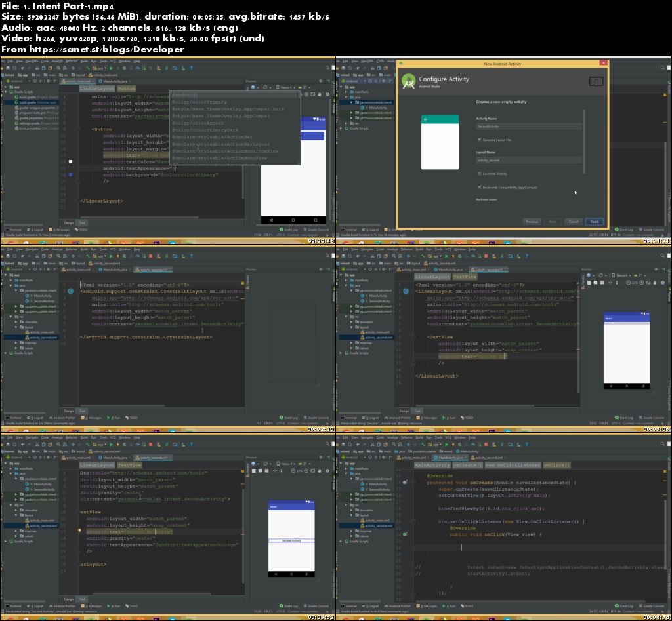
Task: Click LinearLayout breadcrumb in 00:00:48 frame
Action: (x=97, y=89)
